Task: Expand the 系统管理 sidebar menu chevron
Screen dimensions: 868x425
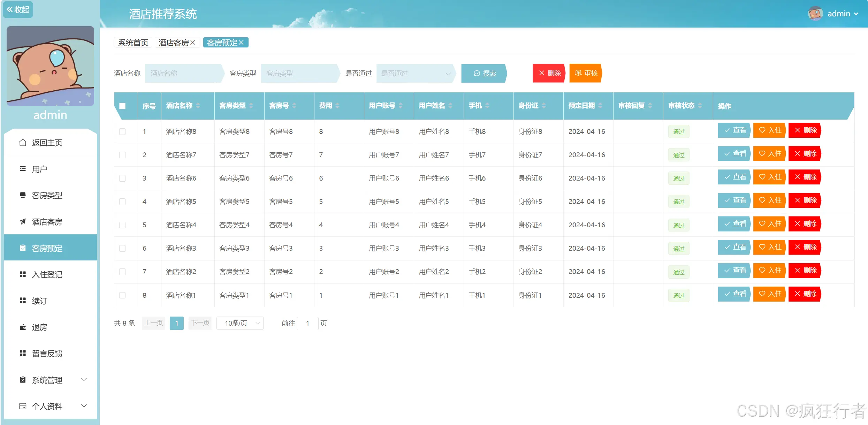Action: [x=84, y=379]
